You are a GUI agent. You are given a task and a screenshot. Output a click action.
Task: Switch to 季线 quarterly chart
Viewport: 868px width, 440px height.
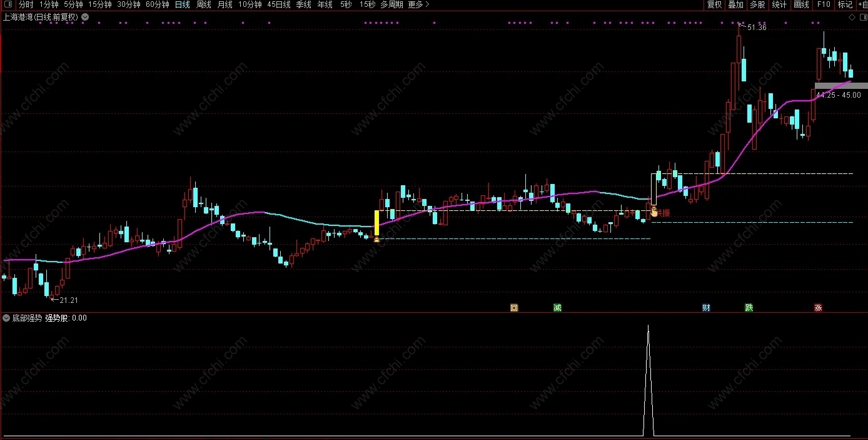coord(303,4)
